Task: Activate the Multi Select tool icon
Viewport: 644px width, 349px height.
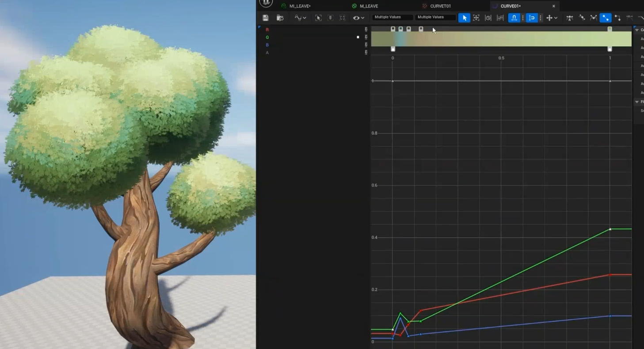Action: (x=500, y=18)
